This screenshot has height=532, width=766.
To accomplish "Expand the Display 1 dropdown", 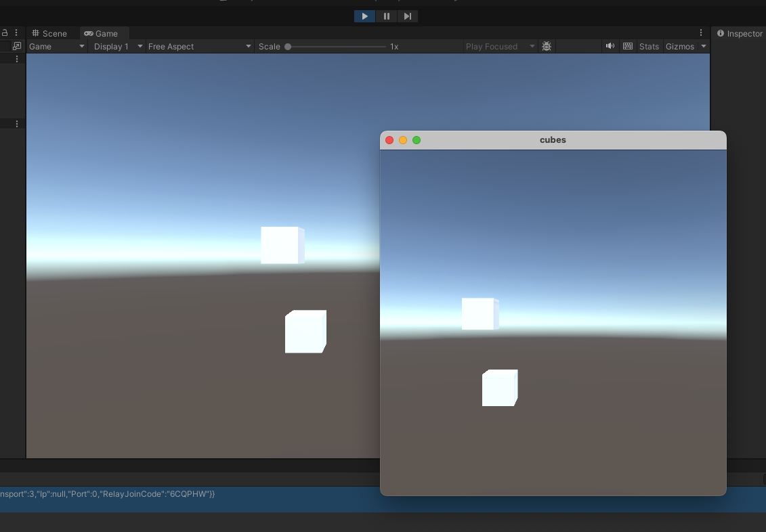I will (x=119, y=47).
